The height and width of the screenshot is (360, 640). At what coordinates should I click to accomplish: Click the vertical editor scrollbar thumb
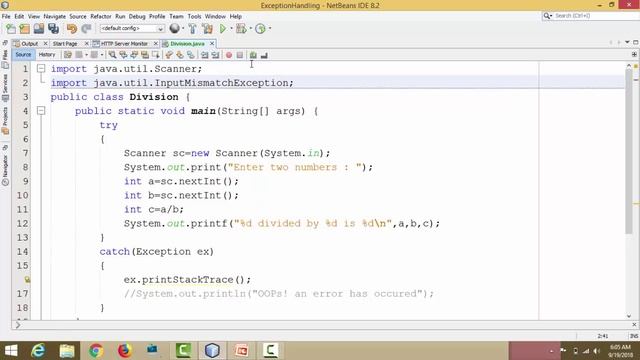(x=629, y=151)
